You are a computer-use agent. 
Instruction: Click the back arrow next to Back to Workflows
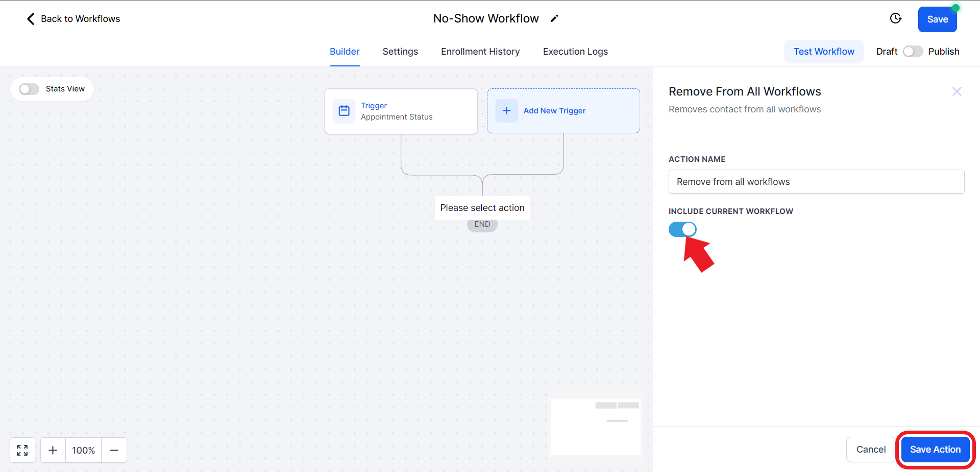31,19
